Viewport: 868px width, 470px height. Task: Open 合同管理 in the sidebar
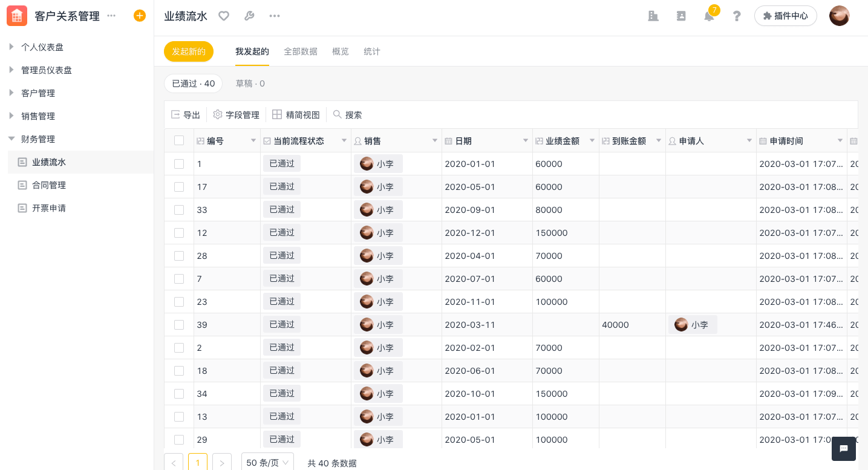(x=49, y=185)
